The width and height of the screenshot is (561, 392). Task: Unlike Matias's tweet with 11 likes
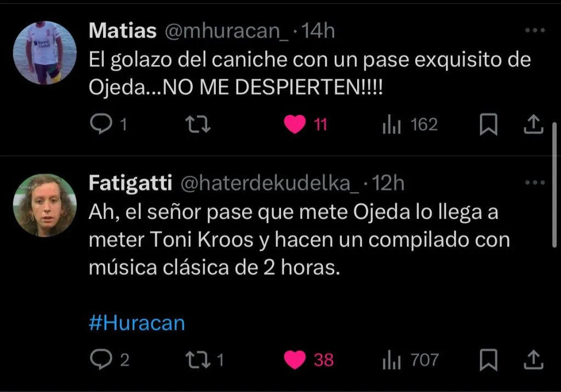[296, 125]
